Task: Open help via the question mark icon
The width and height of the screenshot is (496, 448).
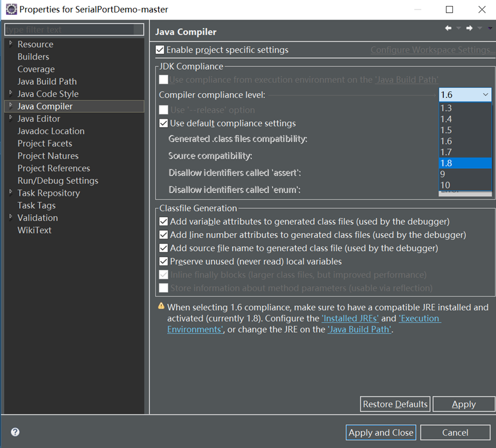Action: coord(14,432)
